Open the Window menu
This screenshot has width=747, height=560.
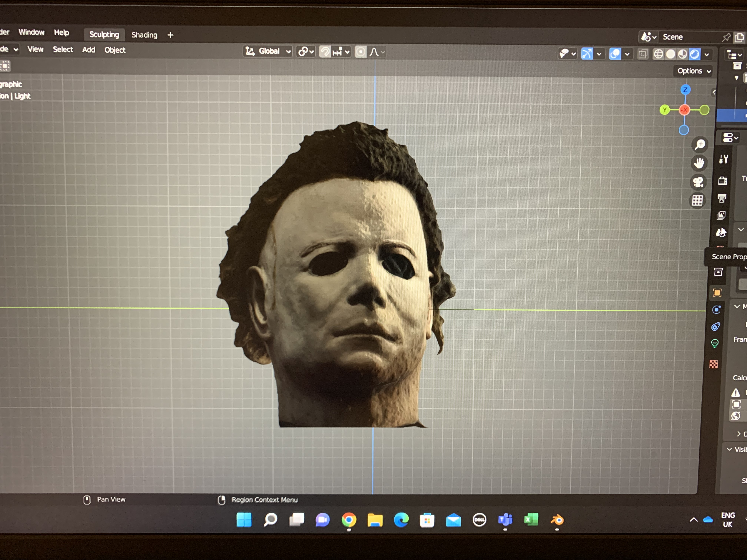click(x=31, y=32)
